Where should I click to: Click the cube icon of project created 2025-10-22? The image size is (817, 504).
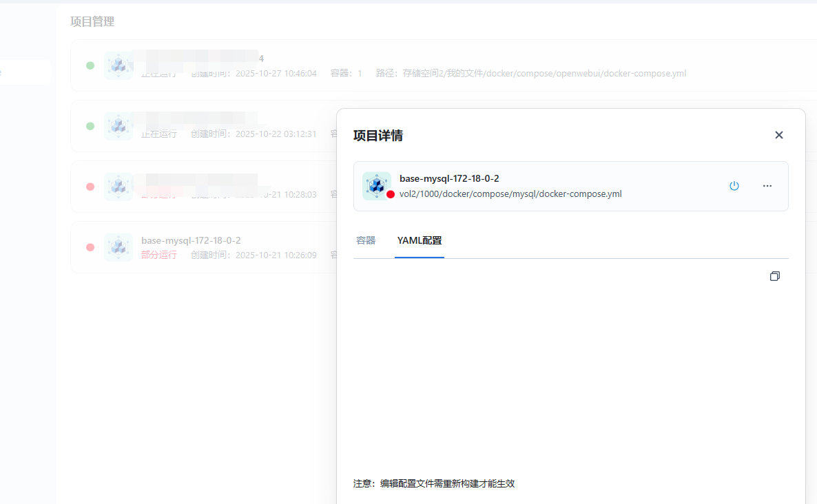118,125
